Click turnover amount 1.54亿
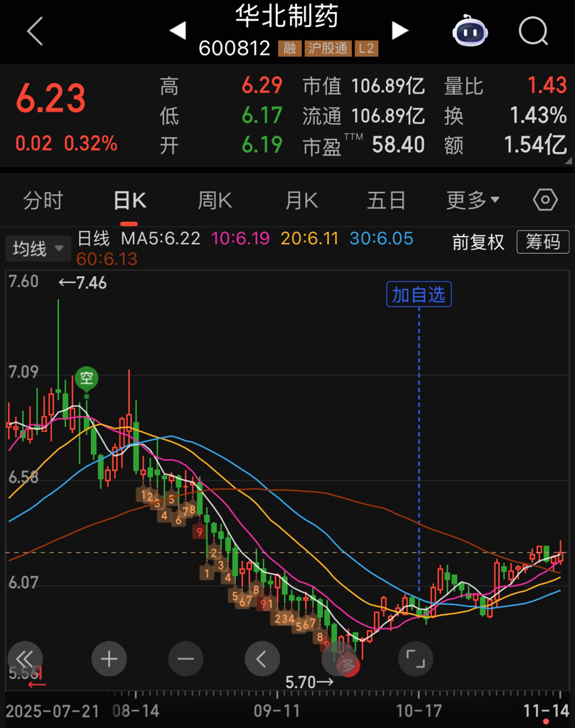575x728 pixels. point(535,145)
